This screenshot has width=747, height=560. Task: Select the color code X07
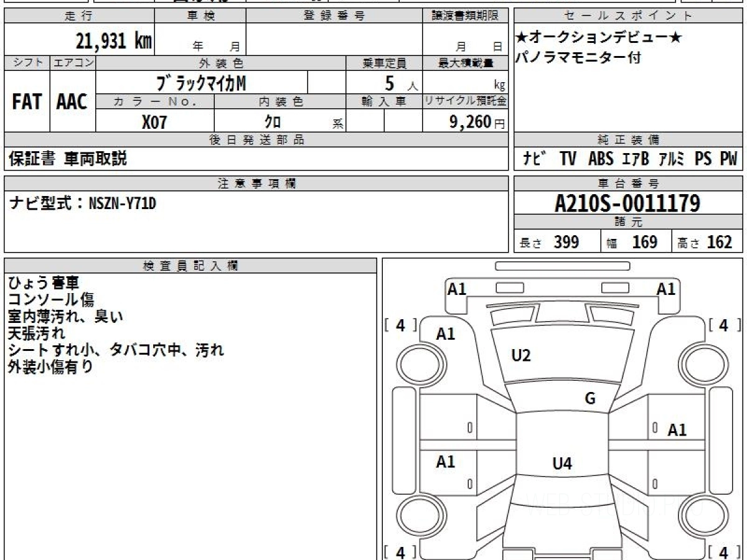[154, 121]
